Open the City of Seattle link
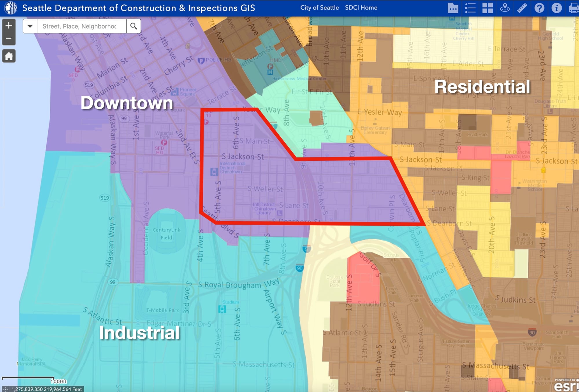This screenshot has height=392, width=579. [319, 8]
